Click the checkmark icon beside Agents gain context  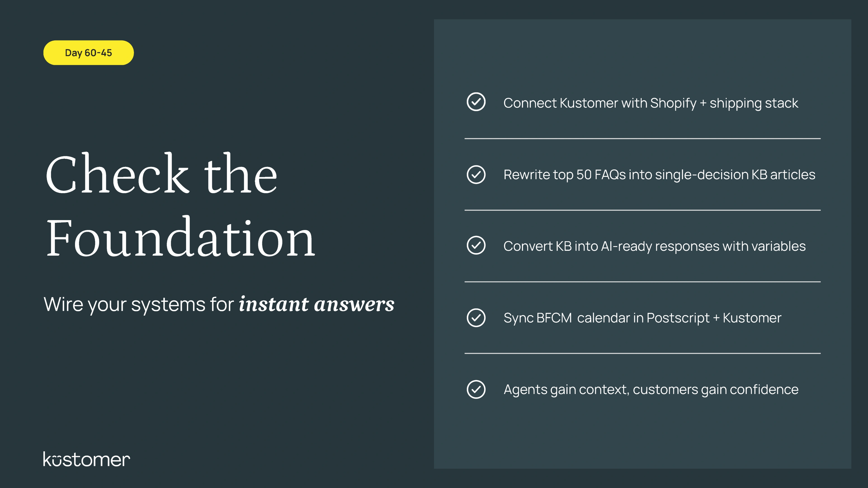click(476, 389)
